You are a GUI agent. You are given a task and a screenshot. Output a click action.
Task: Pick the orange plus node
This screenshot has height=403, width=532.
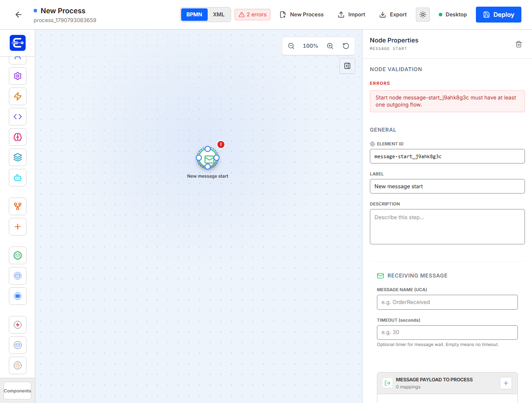[18, 227]
